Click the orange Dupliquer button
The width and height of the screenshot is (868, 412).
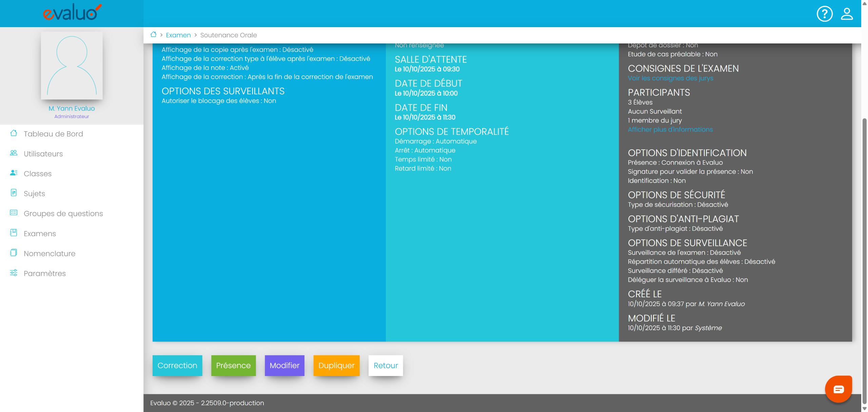336,365
